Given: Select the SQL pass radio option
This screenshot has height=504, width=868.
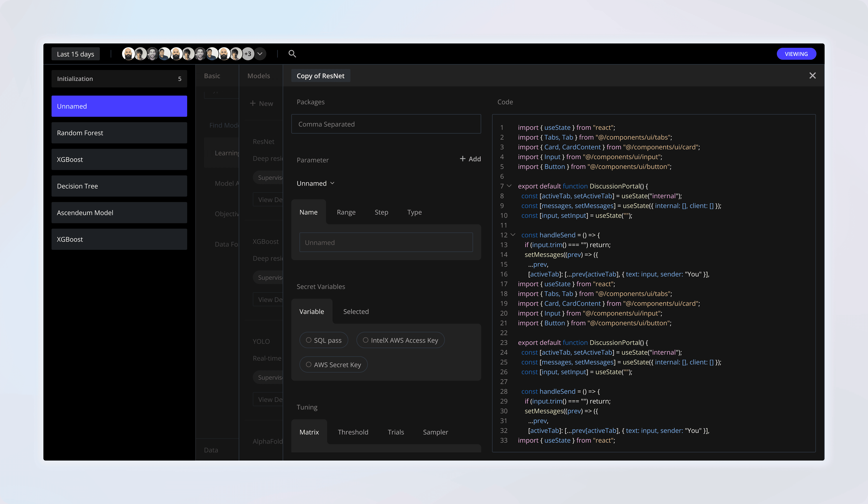Looking at the screenshot, I should click(x=309, y=340).
